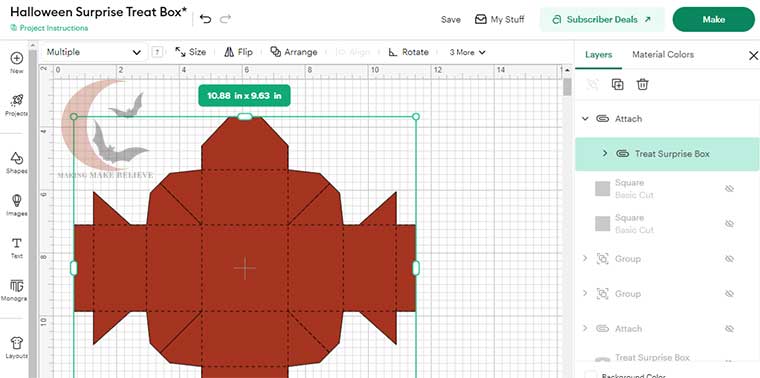The width and height of the screenshot is (760, 378).
Task: Expand the second hidden Group layer
Action: tap(585, 294)
